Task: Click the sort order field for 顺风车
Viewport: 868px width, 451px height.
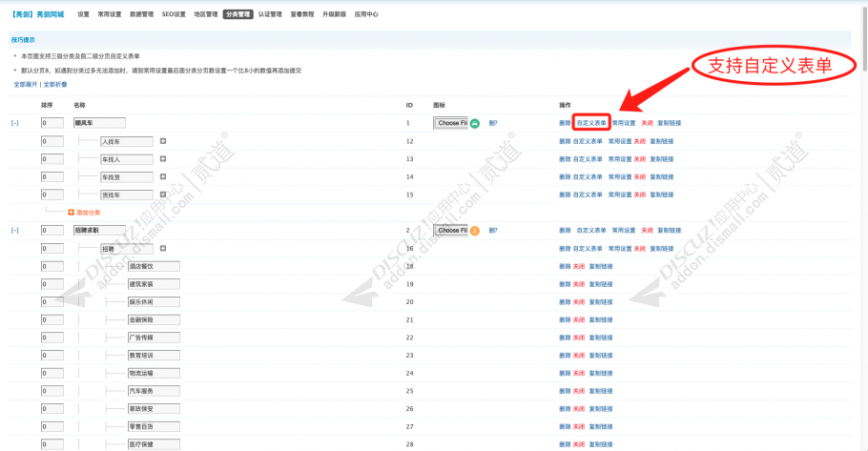Action: pos(52,123)
